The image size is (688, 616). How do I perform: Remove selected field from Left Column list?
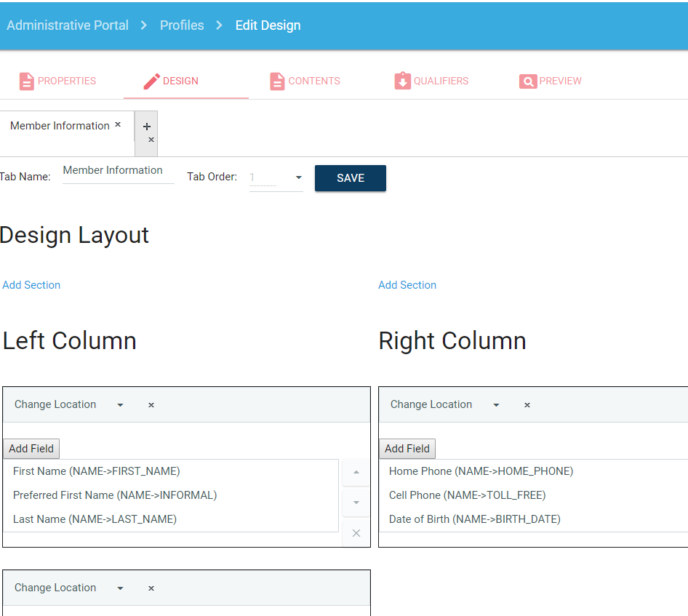[356, 533]
